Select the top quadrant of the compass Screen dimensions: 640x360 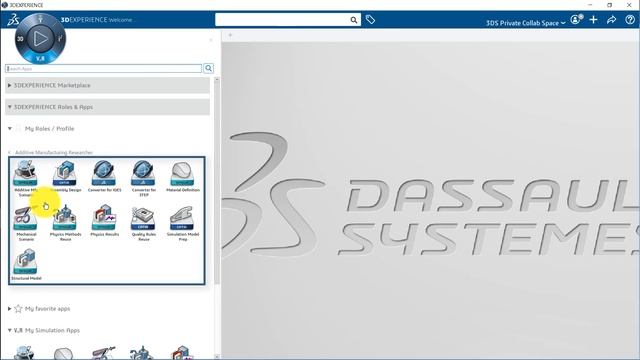[x=40, y=19]
